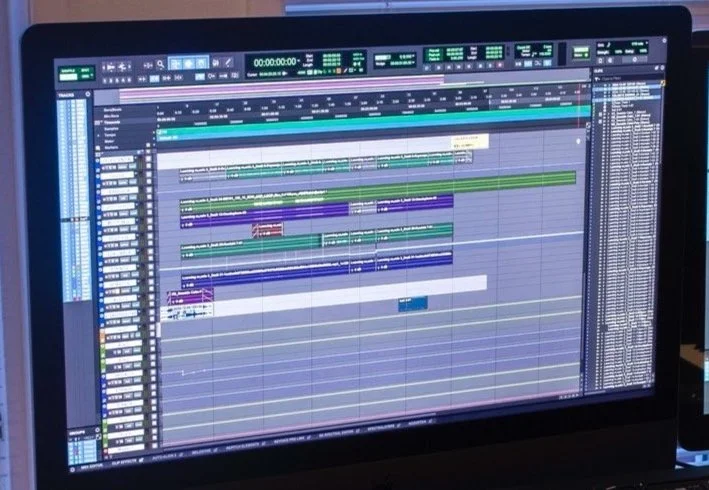
Task: Select the Zoomer magnifier tool
Action: click(x=160, y=64)
